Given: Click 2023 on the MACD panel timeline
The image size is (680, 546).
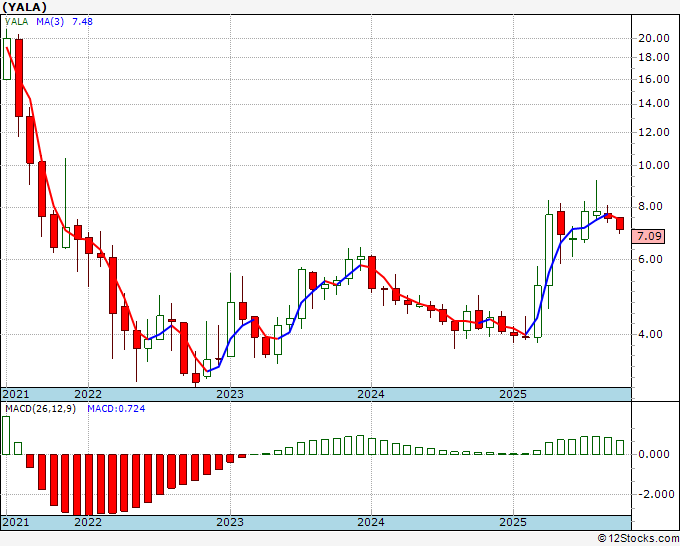Looking at the screenshot, I should coord(230,522).
